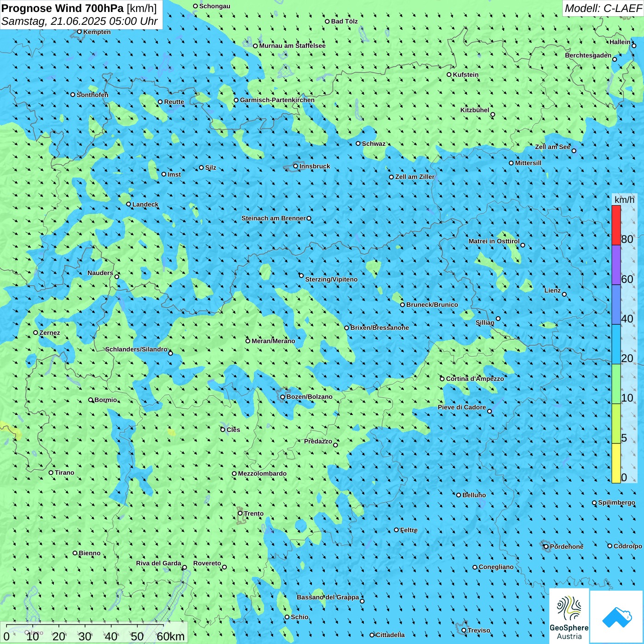The width and height of the screenshot is (644, 644).
Task: Select the cyan 20–40 legend swatch
Action: point(616,345)
